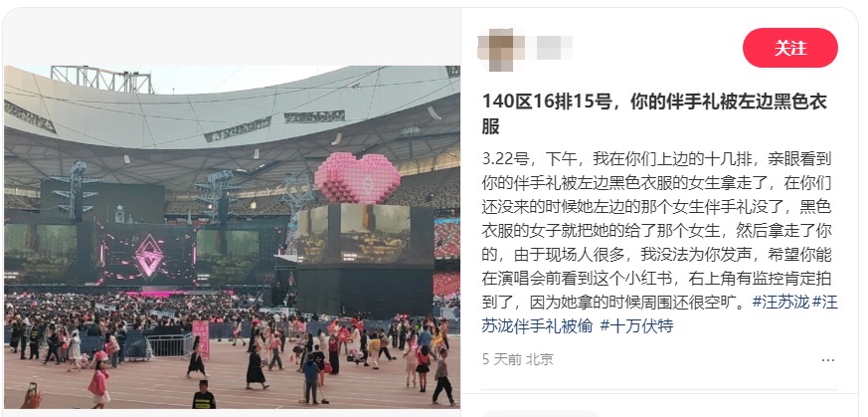Click the post body text paragraph
The width and height of the screenshot is (868, 417).
pos(659,242)
